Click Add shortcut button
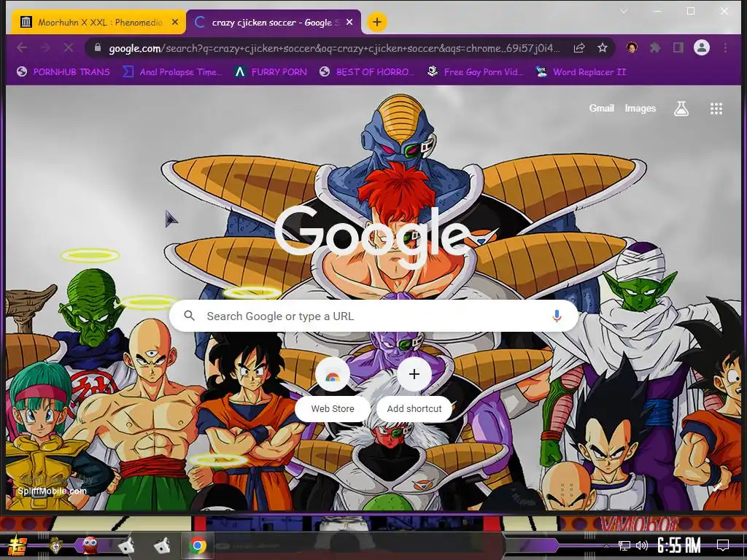This screenshot has height=560, width=747. (x=414, y=389)
